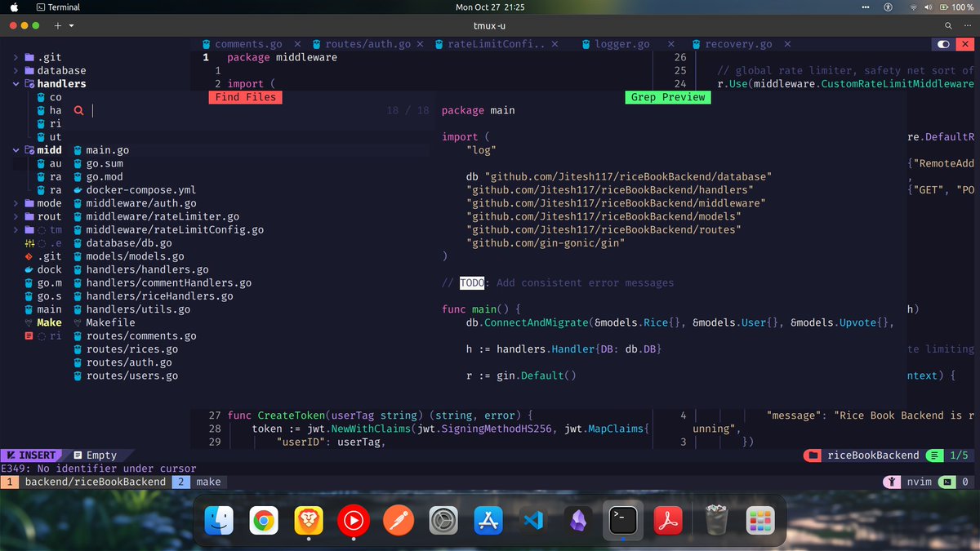Switch to the recovery.go buffer tab
This screenshot has width=980, height=551.
coord(738,45)
